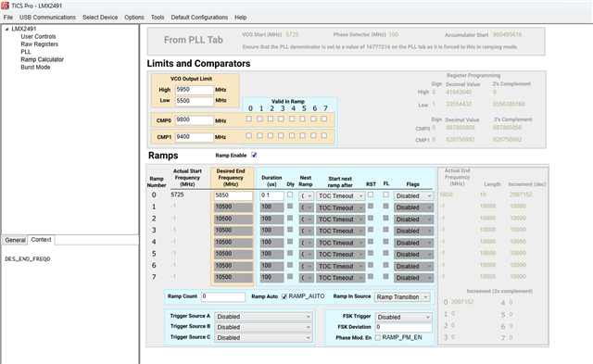
Task: Open ramp 0 Start next ramp after dropdown
Action: (340, 195)
